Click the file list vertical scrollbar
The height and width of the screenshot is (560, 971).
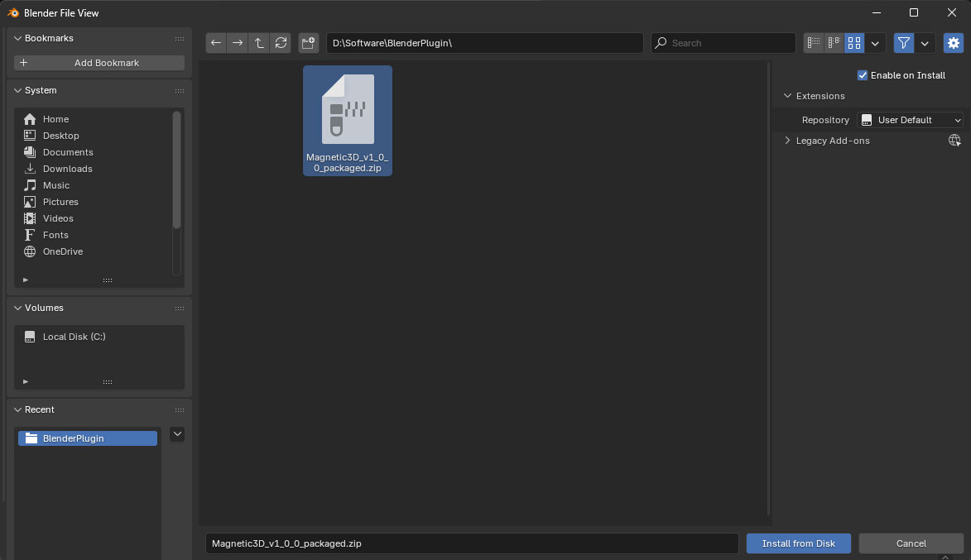768,289
